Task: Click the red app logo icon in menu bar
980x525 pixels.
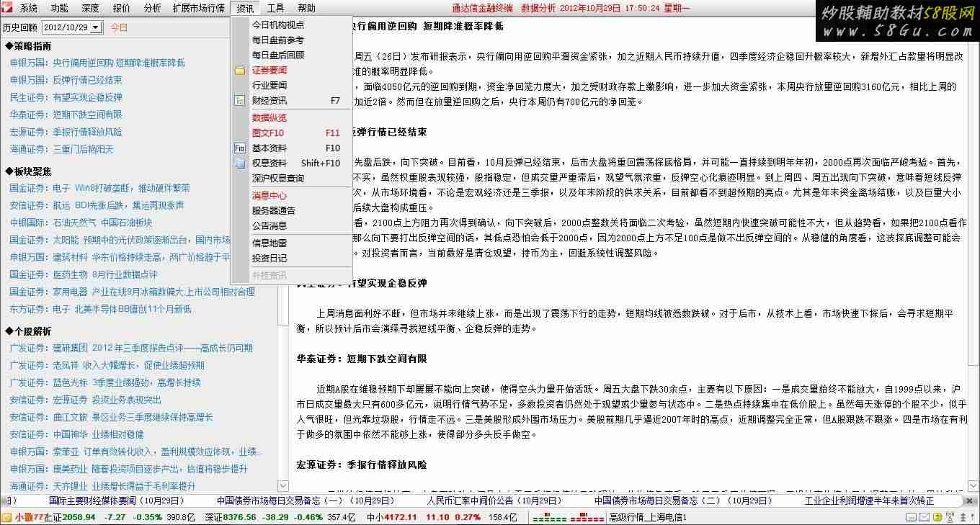Action: click(6, 8)
